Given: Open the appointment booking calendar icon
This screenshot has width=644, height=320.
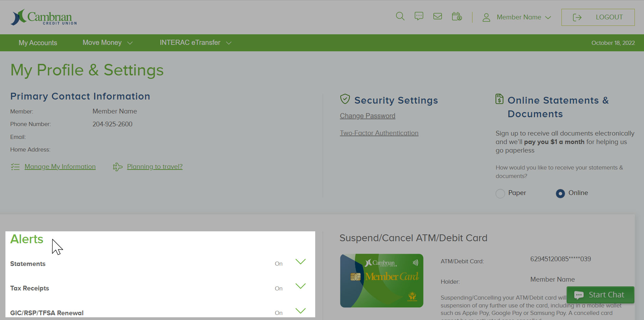Looking at the screenshot, I should 457,16.
